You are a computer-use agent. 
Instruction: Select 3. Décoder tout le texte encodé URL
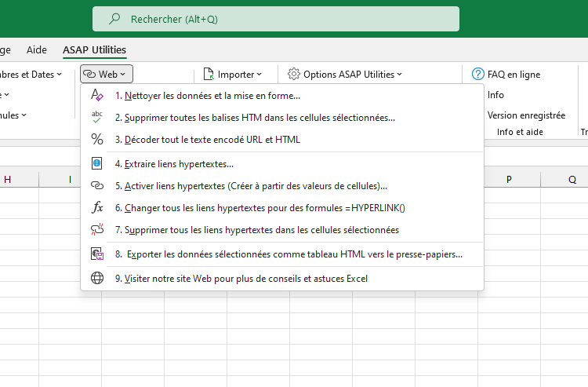282,139
